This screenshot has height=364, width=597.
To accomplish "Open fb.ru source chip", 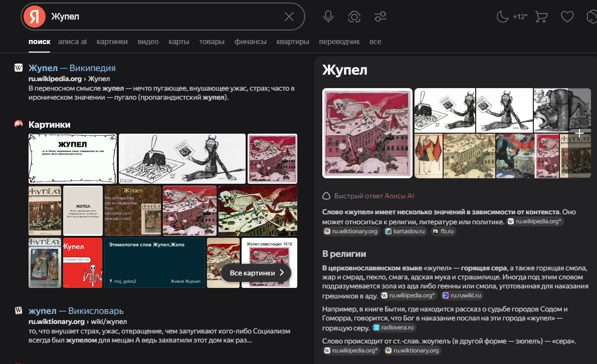I will pos(443,231).
